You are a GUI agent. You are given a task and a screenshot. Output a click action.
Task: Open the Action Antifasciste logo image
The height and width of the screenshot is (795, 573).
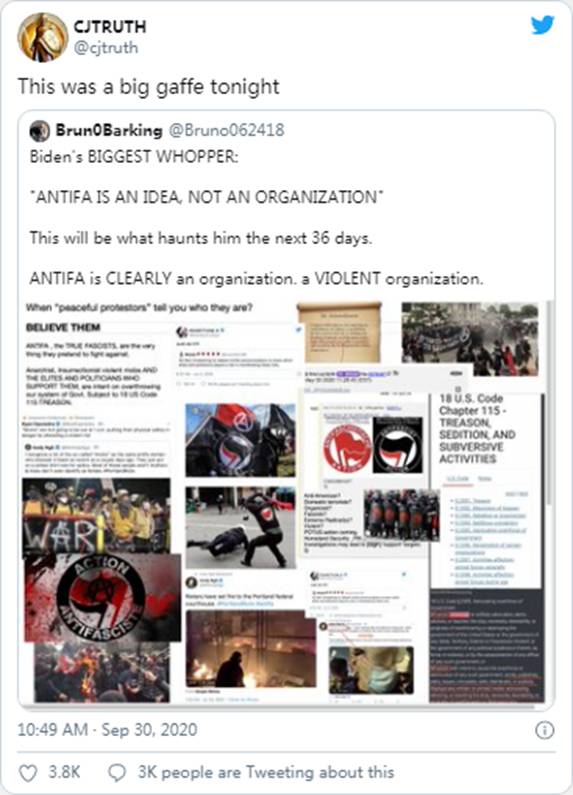(x=102, y=597)
